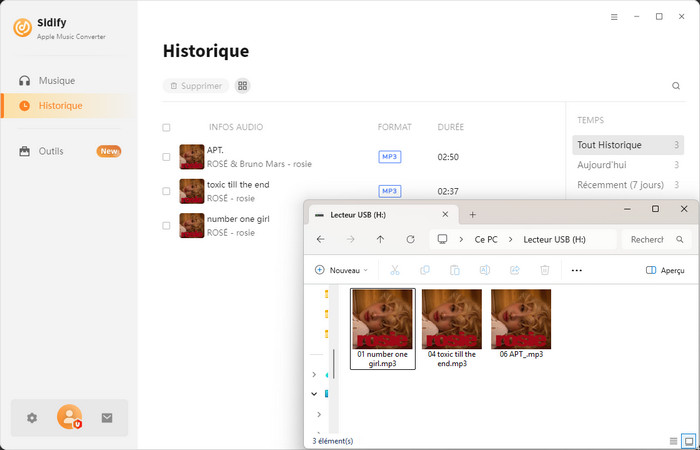Open the mail feedback icon
This screenshot has height=450, width=700.
click(107, 418)
